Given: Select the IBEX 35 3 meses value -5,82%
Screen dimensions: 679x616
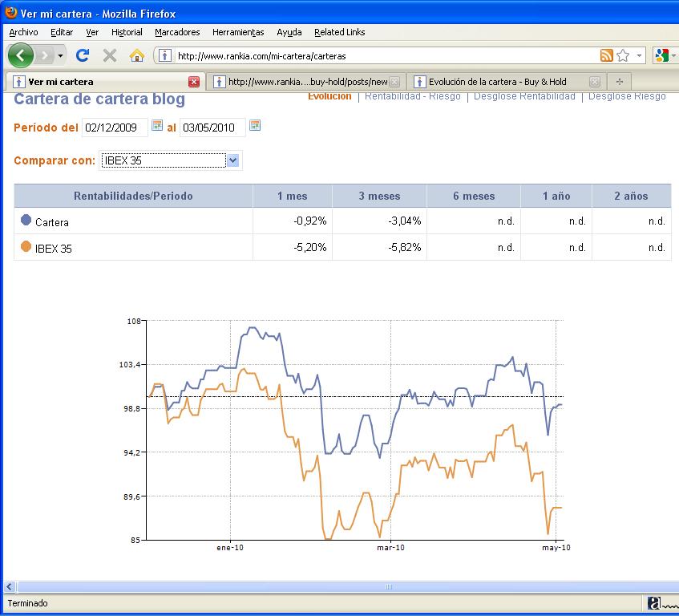Looking at the screenshot, I should coord(405,247).
